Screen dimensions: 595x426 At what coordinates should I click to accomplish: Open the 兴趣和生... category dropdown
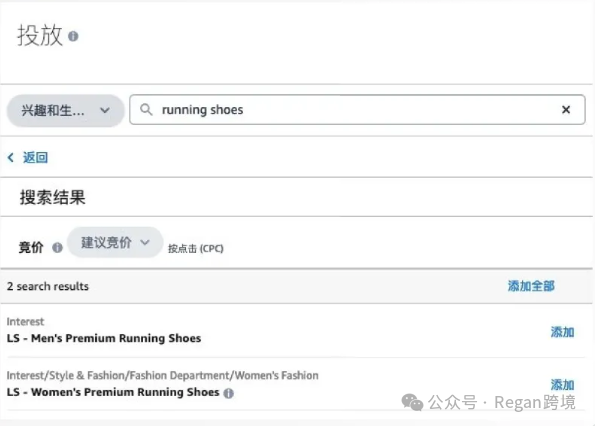click(x=66, y=110)
